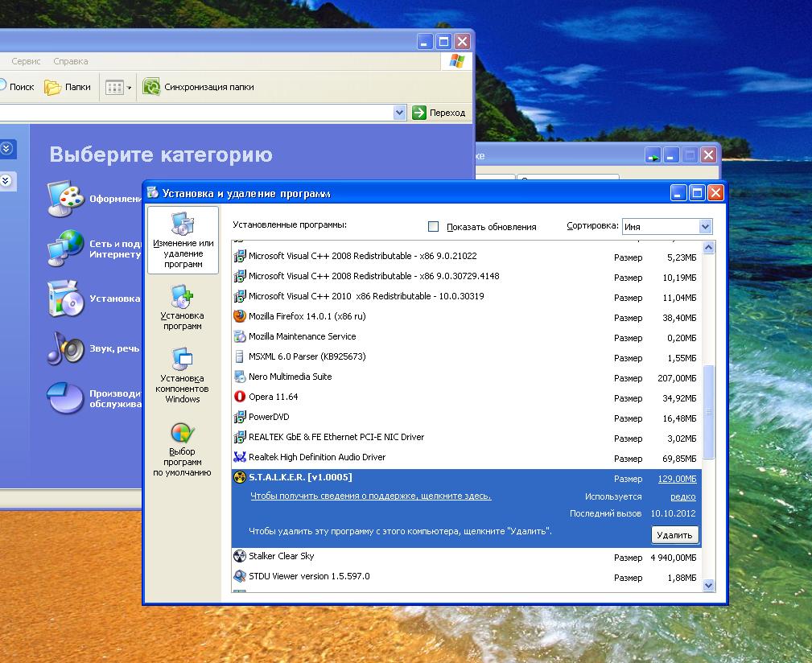The width and height of the screenshot is (812, 663).
Task: Select Nero Multimedia Suite in the list
Action: pos(290,377)
